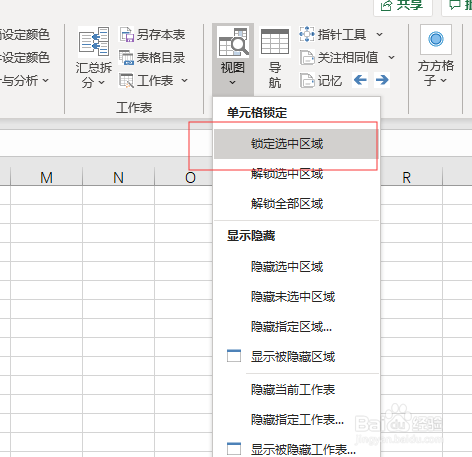The height and width of the screenshot is (457, 472).
Task: Click the 记忆 memory button
Action: (321, 81)
